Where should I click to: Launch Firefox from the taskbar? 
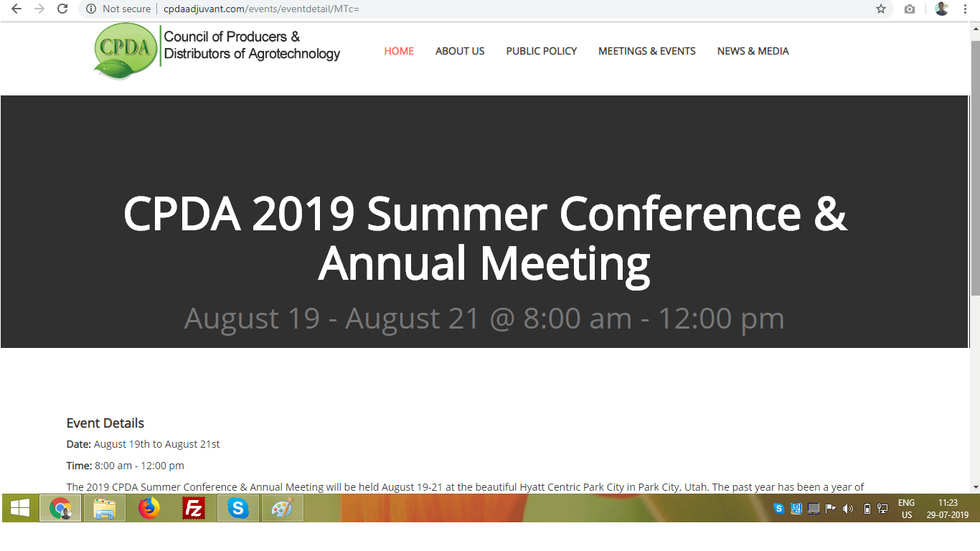pos(149,509)
